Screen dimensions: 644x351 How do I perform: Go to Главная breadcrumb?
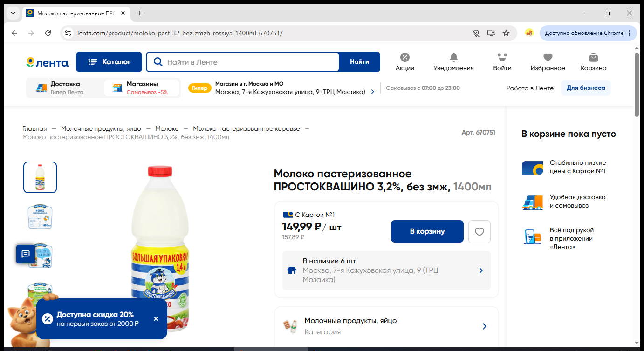34,129
